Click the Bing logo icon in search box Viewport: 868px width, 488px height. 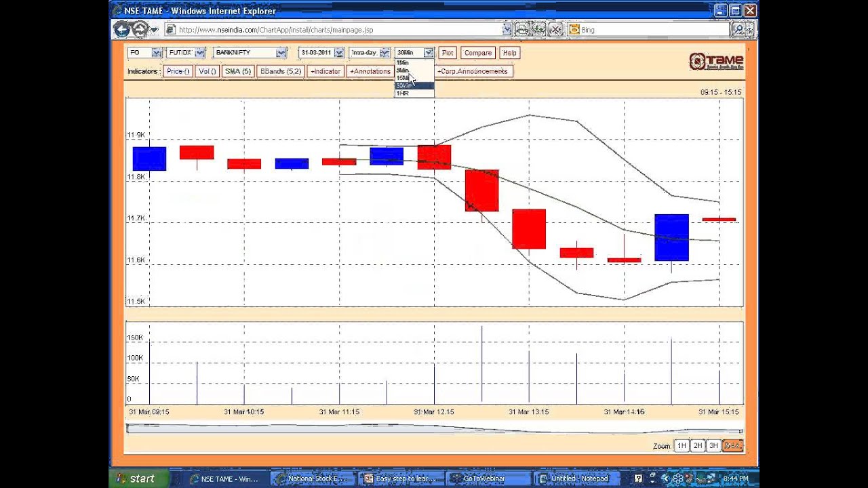click(574, 30)
